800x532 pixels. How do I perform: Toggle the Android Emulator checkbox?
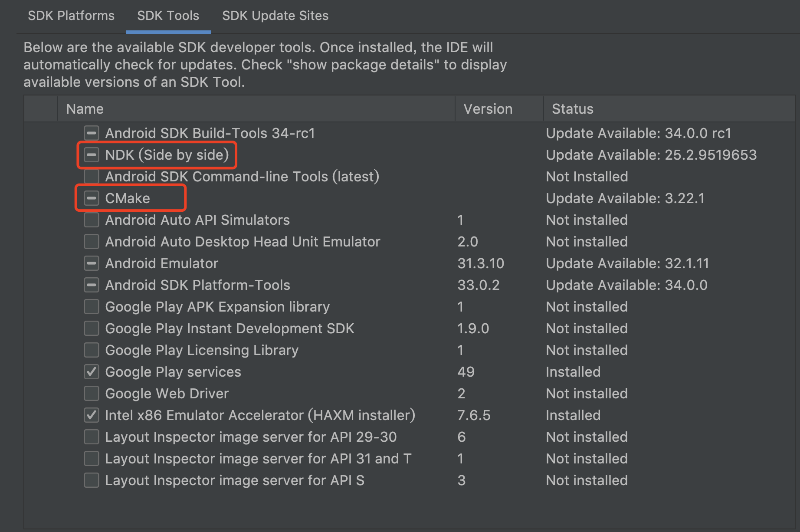(x=92, y=263)
